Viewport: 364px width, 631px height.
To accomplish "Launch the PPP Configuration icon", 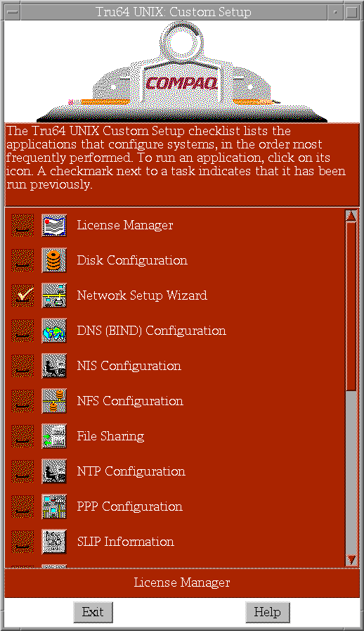I will tap(54, 506).
